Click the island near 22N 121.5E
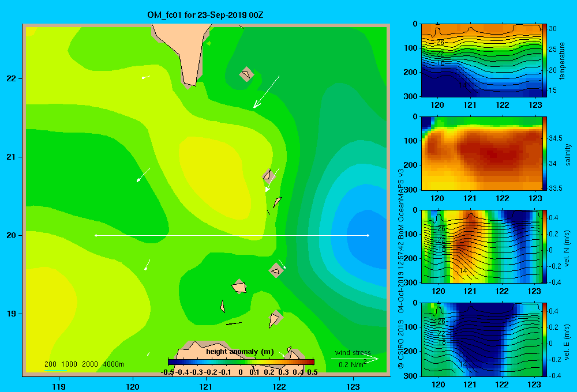 pos(246,74)
